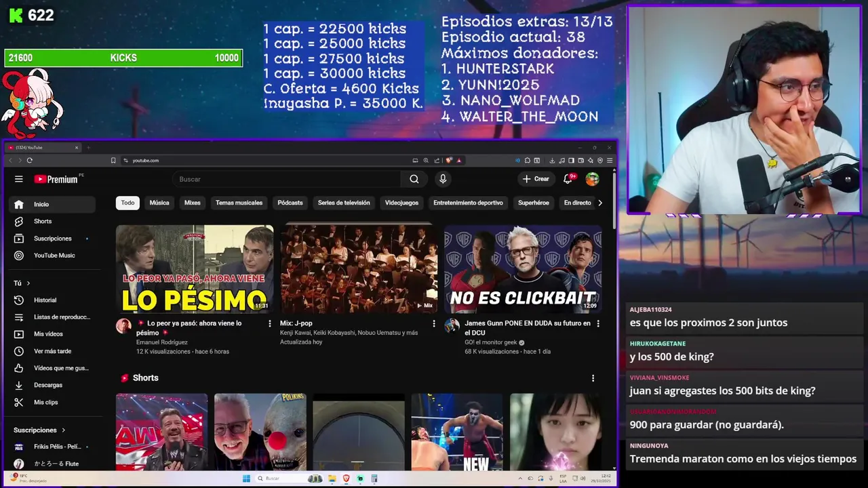The width and height of the screenshot is (868, 488).
Task: Open Brave browser from the taskbar
Action: [346, 479]
